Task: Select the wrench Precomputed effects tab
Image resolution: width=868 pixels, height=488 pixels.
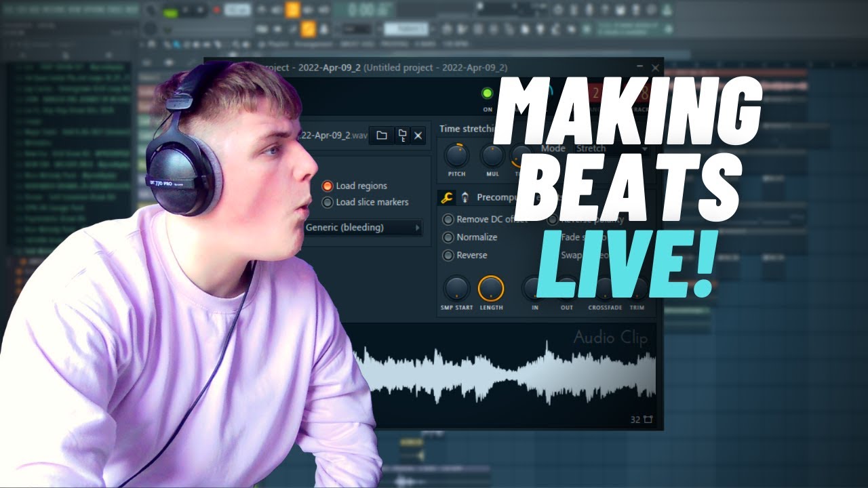Action: pyautogui.click(x=447, y=197)
